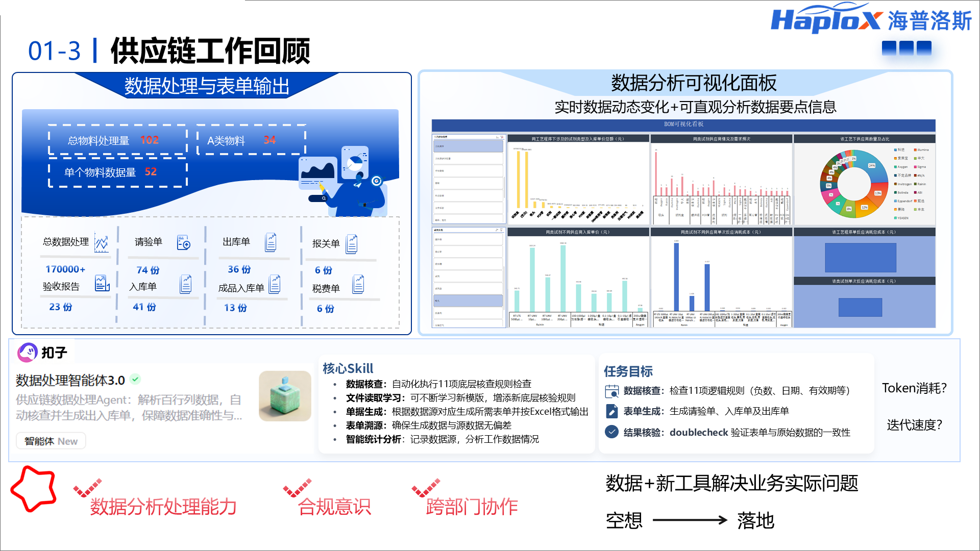This screenshot has height=551, width=980.
Task: Click the 跨部门协作 red label
Action: coord(472,507)
